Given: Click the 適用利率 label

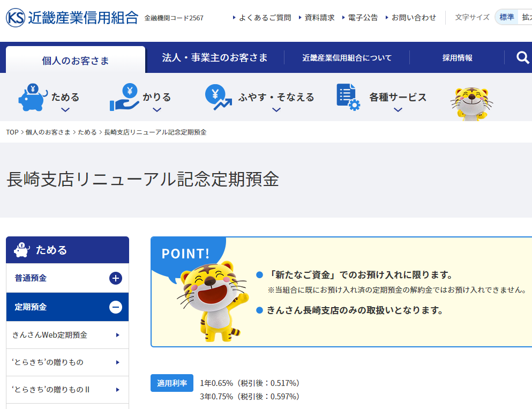Looking at the screenshot, I should point(172,383).
